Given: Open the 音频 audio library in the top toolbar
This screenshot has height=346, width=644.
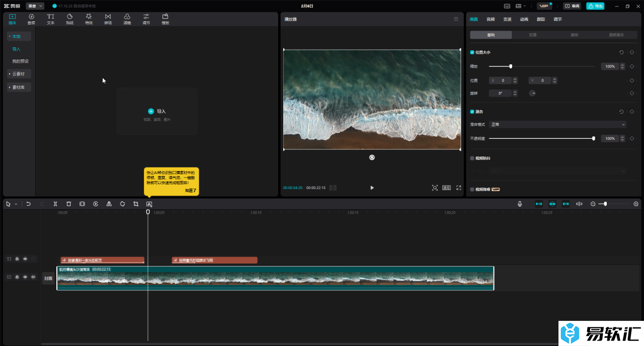Looking at the screenshot, I should [31, 19].
